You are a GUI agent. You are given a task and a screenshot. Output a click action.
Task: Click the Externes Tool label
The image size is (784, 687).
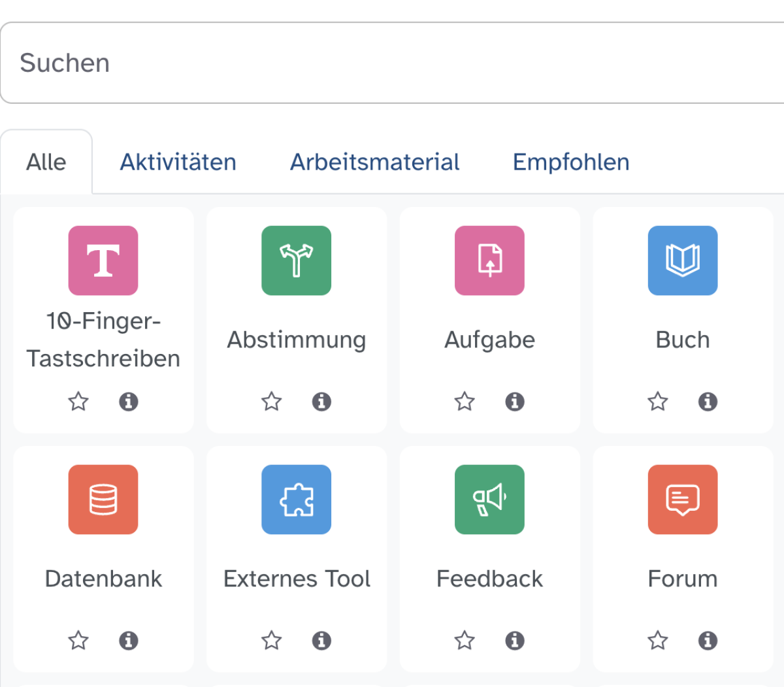[x=297, y=579]
